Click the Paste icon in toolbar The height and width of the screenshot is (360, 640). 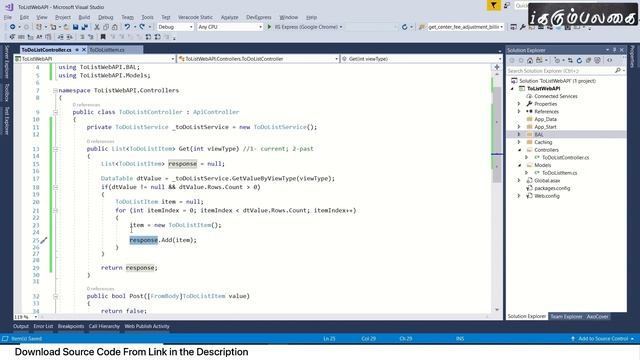115,27
